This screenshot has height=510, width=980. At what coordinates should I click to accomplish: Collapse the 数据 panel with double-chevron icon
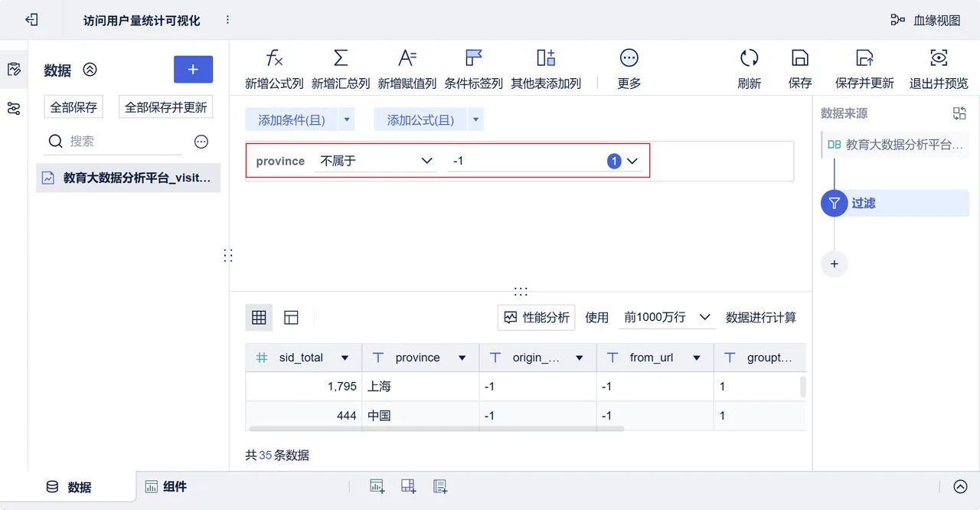(90, 70)
